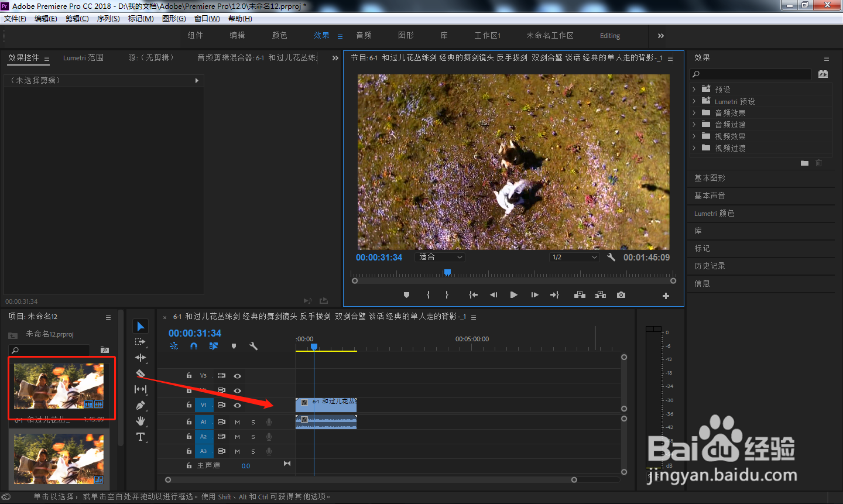This screenshot has height=504, width=843.
Task: Toggle V3 track output eye
Action: pos(238,376)
